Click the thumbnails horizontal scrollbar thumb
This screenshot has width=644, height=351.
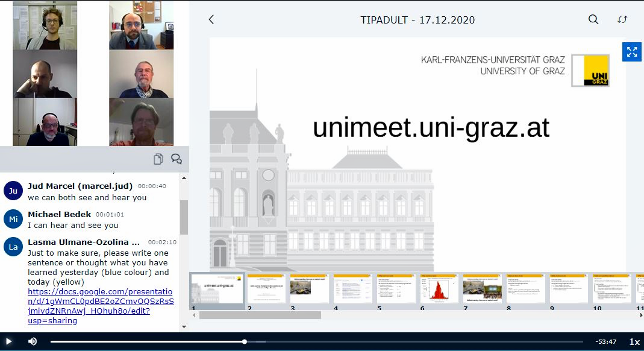point(260,315)
